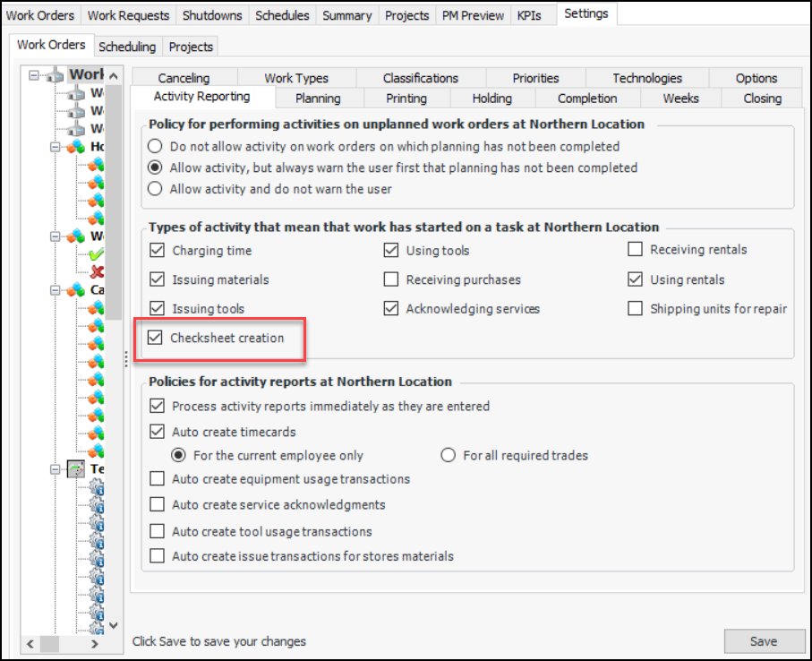The height and width of the screenshot is (661, 812).
Task: Collapse the 'Ca' tree group
Action: [x=55, y=290]
